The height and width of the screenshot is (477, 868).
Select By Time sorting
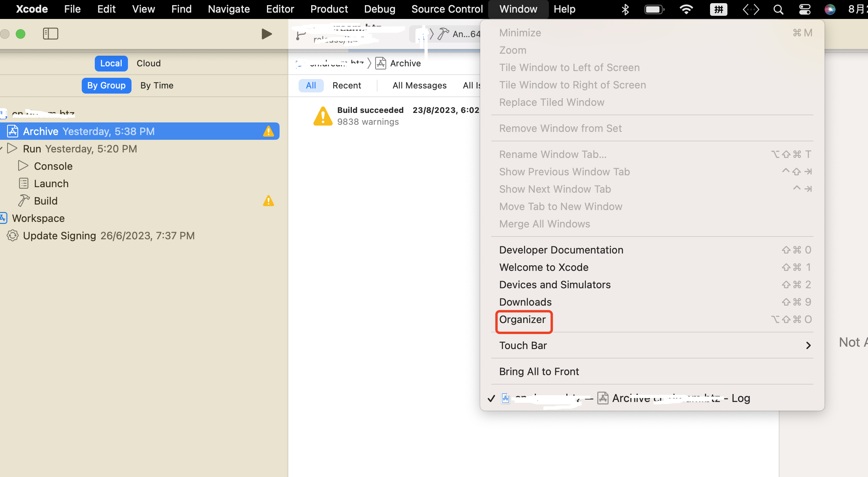(x=157, y=85)
